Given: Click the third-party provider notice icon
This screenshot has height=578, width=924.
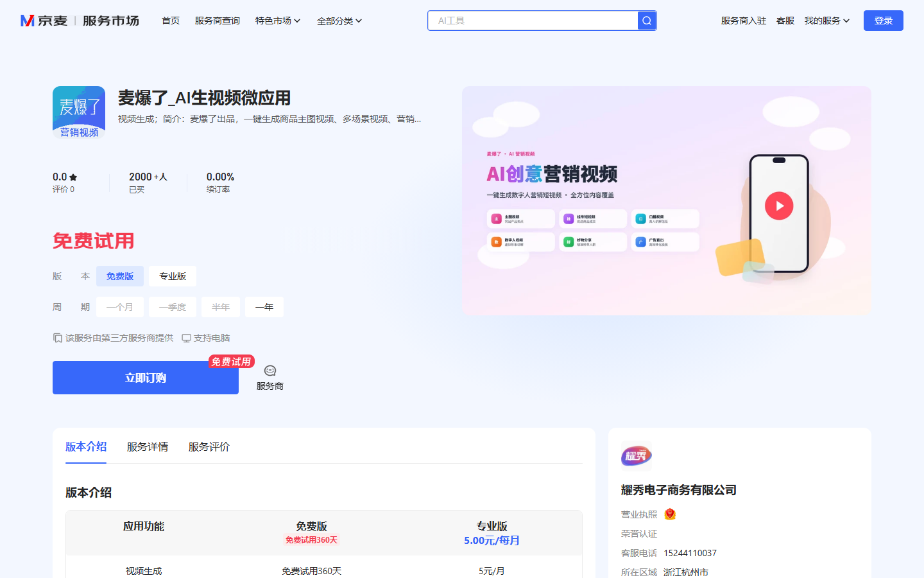Looking at the screenshot, I should 58,338.
